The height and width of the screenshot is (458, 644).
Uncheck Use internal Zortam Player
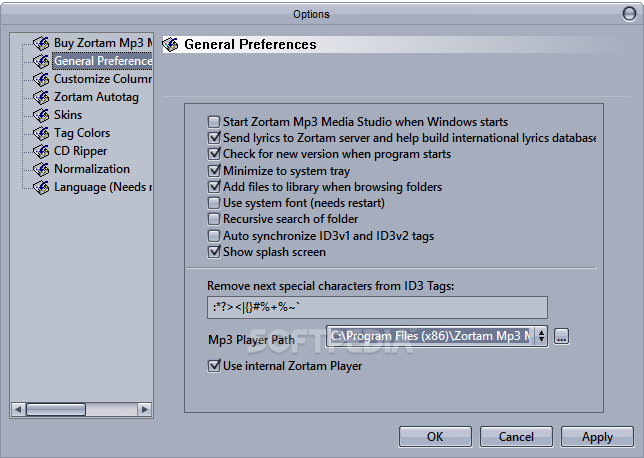click(214, 366)
